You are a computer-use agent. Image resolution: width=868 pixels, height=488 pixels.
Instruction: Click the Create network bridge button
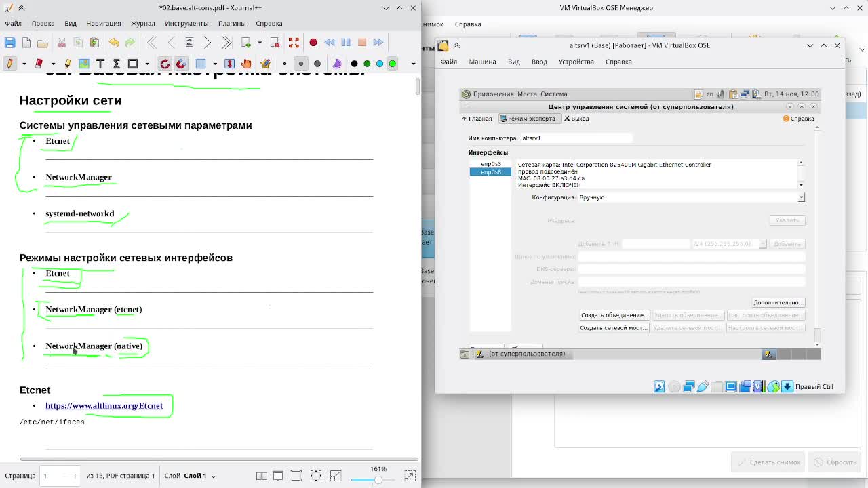point(614,328)
